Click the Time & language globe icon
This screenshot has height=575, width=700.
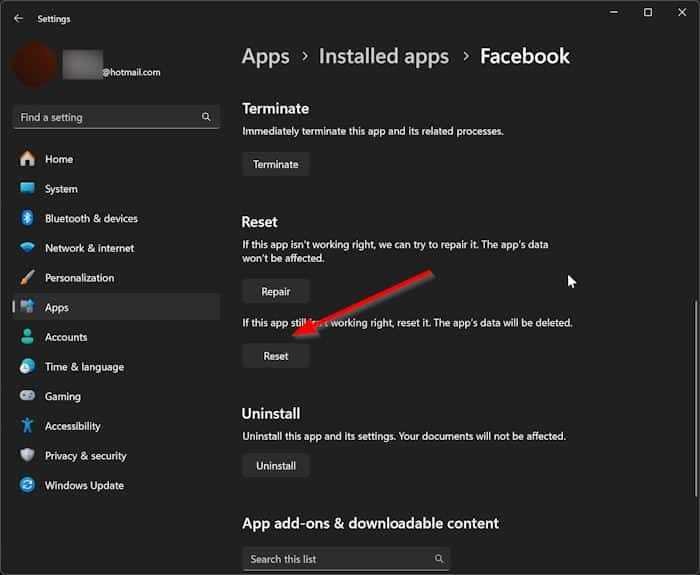27,366
